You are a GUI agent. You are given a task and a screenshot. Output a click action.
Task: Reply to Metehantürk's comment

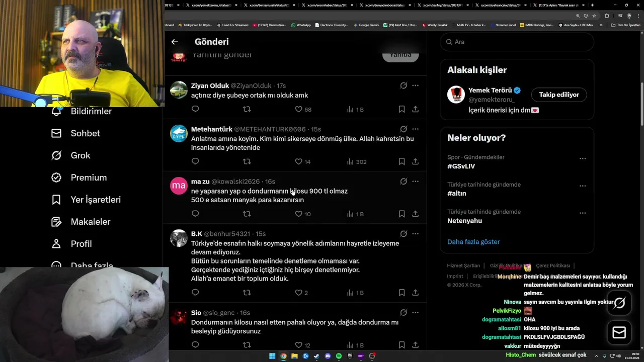[x=195, y=161]
